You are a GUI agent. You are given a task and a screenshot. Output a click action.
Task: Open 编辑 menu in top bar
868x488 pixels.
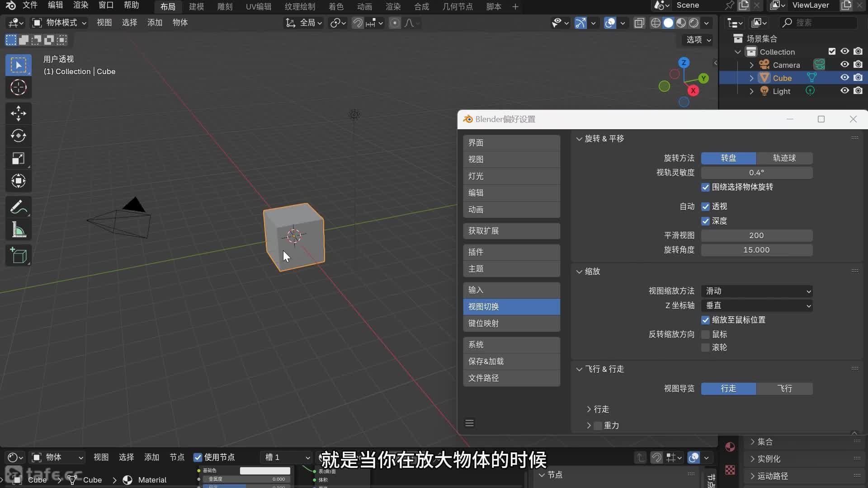pos(55,5)
